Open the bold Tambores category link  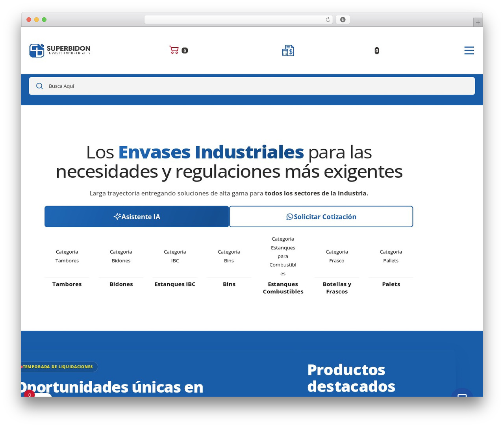point(67,284)
